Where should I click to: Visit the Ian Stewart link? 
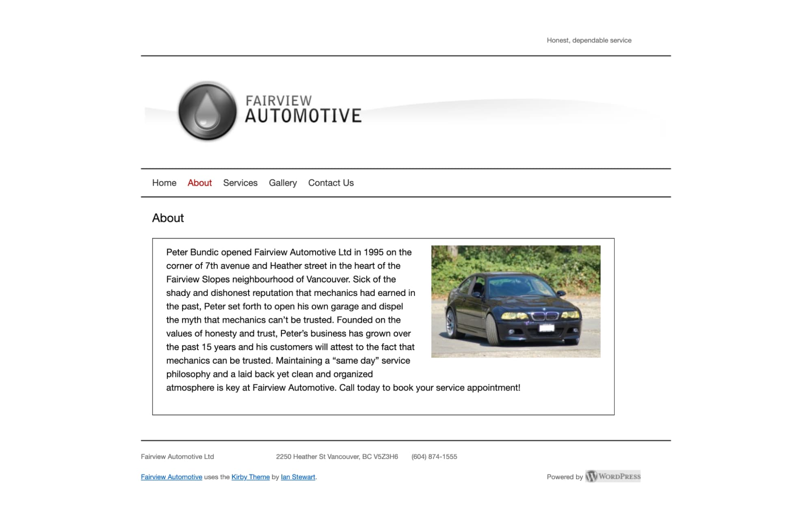298,477
